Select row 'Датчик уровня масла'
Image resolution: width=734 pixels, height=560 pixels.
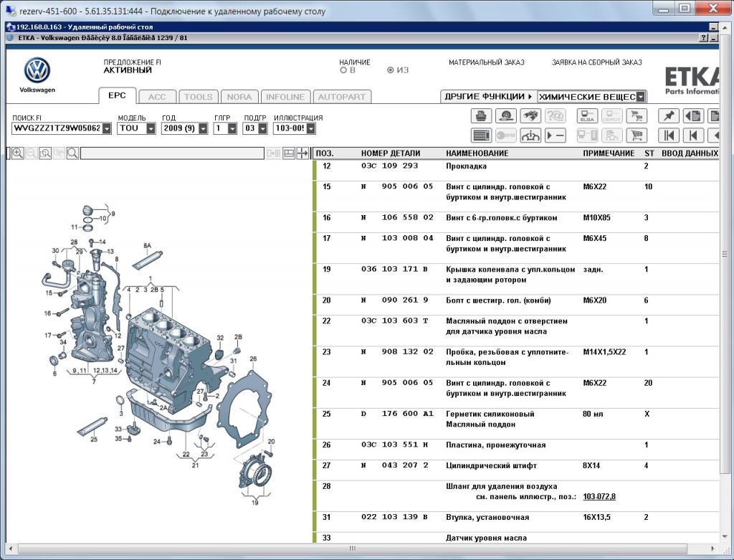[x=518, y=538]
